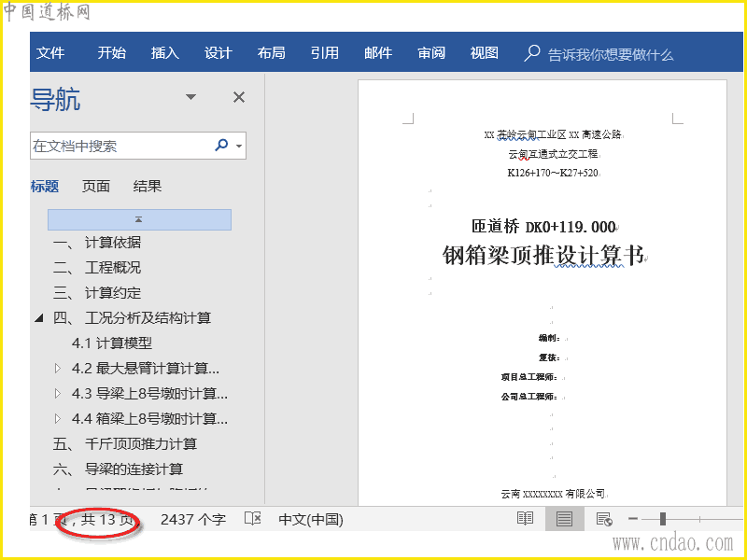Click the 编制: field in document

coord(549,338)
